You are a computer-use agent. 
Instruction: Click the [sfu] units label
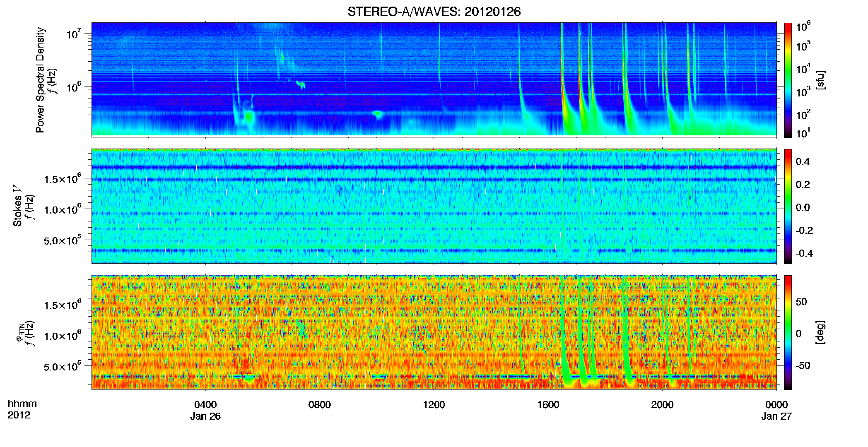pyautogui.click(x=821, y=80)
